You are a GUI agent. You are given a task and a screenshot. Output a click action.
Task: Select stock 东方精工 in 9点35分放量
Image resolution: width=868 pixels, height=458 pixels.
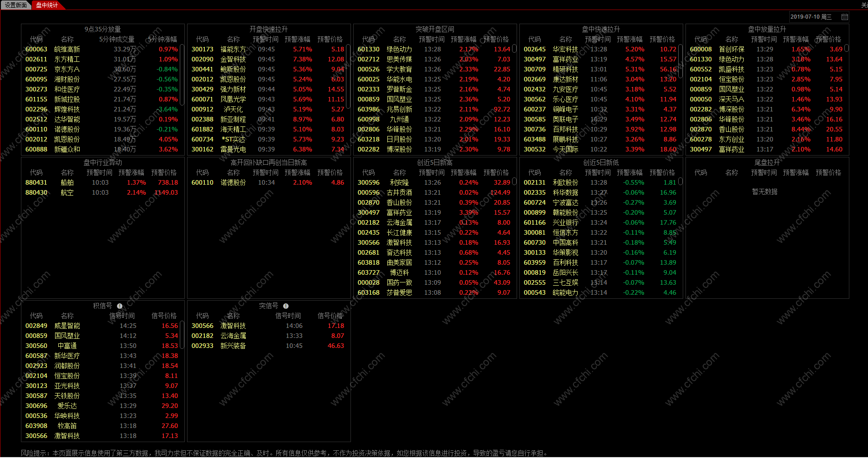[x=102, y=59]
